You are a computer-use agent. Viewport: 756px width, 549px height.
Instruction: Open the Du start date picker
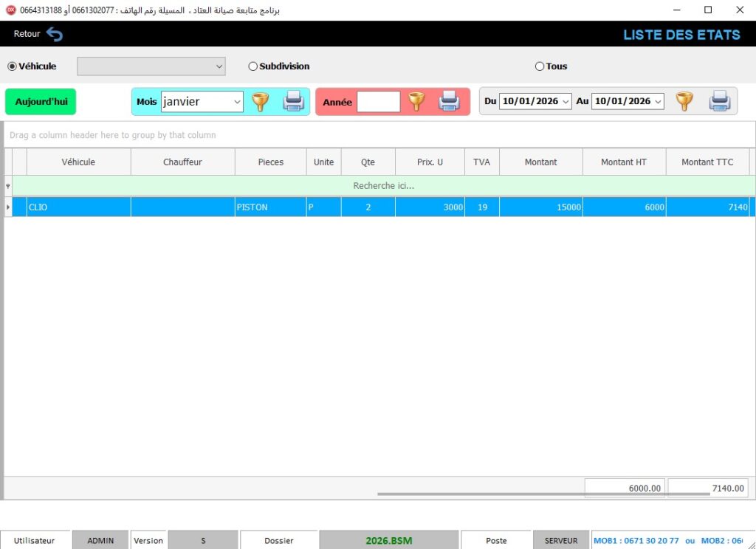[566, 102]
